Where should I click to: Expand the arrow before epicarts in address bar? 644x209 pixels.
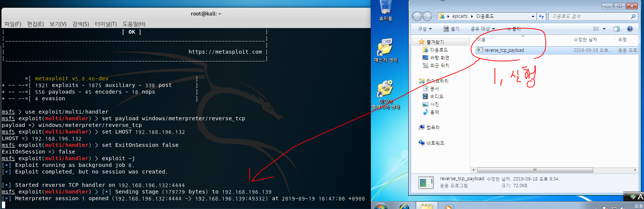tap(448, 16)
